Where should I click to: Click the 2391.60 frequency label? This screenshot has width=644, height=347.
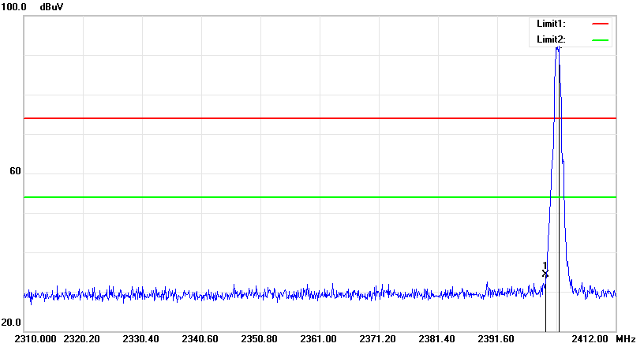click(x=496, y=339)
